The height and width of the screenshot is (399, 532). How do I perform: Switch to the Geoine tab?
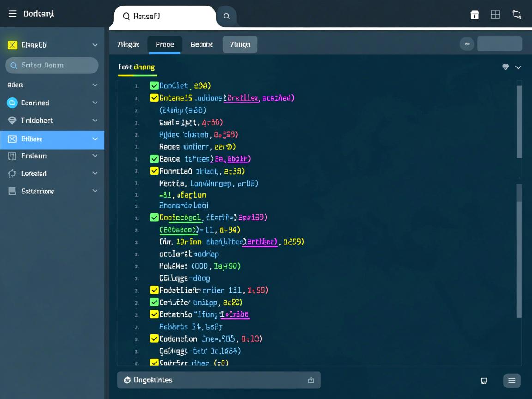pos(202,44)
